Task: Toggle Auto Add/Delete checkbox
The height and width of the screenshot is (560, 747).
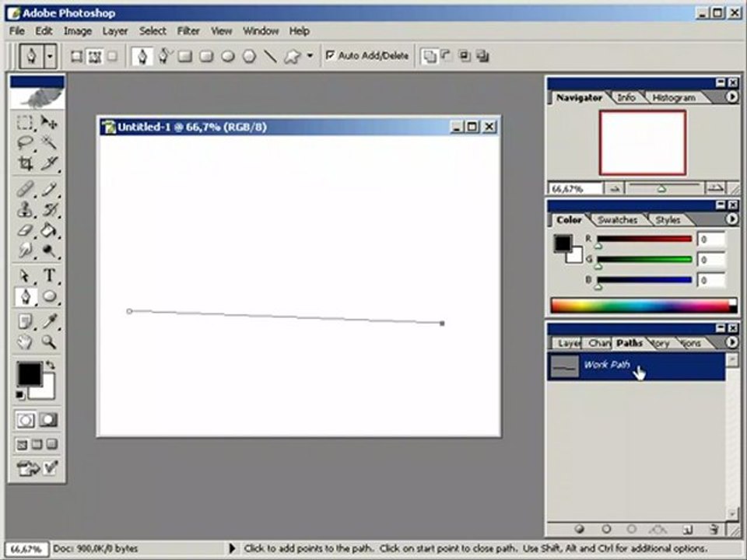Action: pyautogui.click(x=330, y=55)
